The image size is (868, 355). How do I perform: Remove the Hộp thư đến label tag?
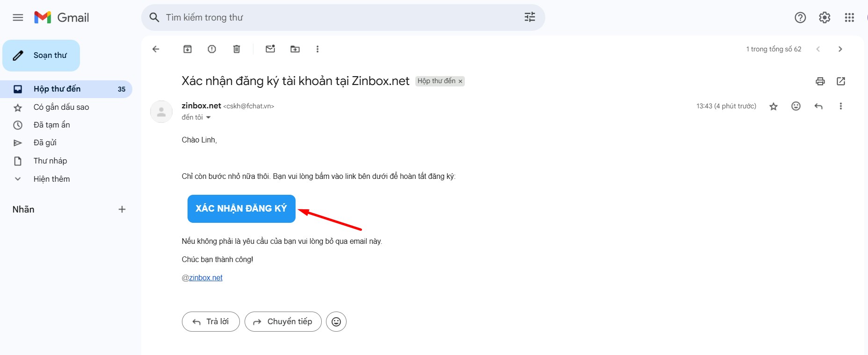click(x=461, y=81)
